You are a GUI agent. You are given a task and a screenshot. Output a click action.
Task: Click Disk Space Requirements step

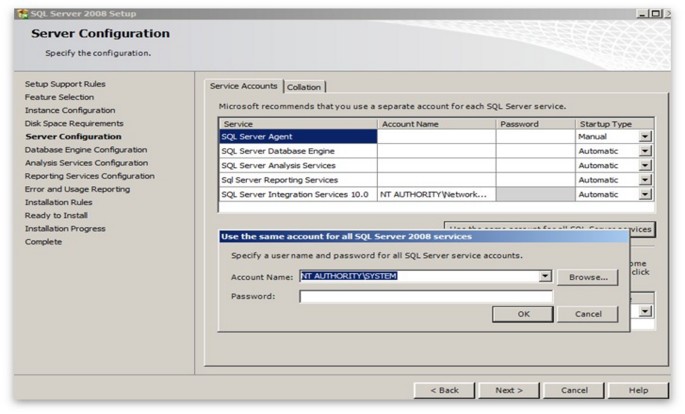74,123
